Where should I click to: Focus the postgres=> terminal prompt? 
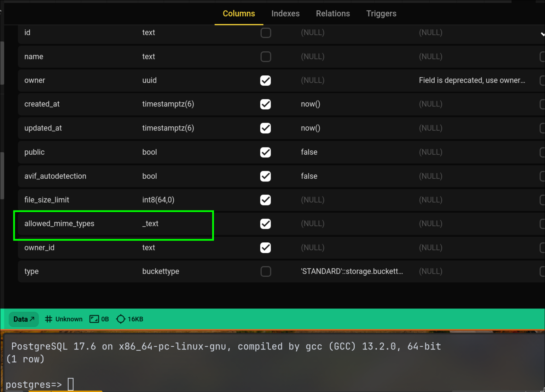[x=34, y=385]
